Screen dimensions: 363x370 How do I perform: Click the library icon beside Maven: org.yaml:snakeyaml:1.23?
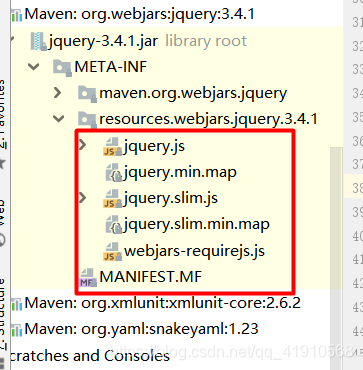[x=16, y=330]
